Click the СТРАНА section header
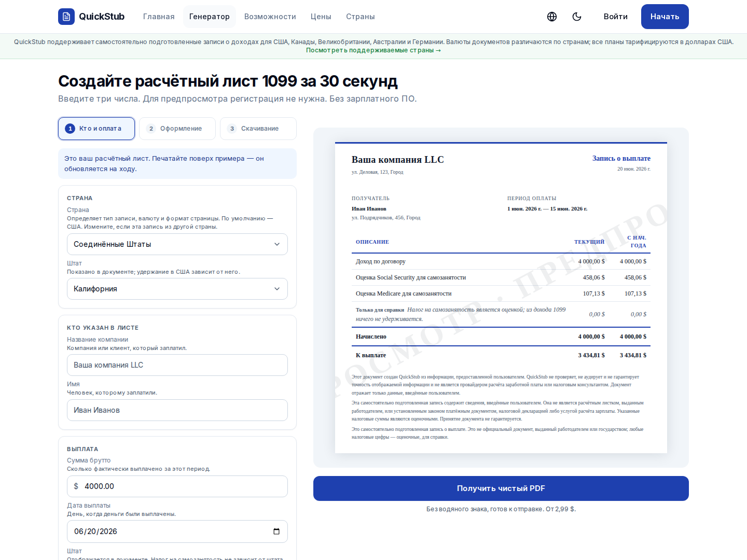 pyautogui.click(x=80, y=198)
